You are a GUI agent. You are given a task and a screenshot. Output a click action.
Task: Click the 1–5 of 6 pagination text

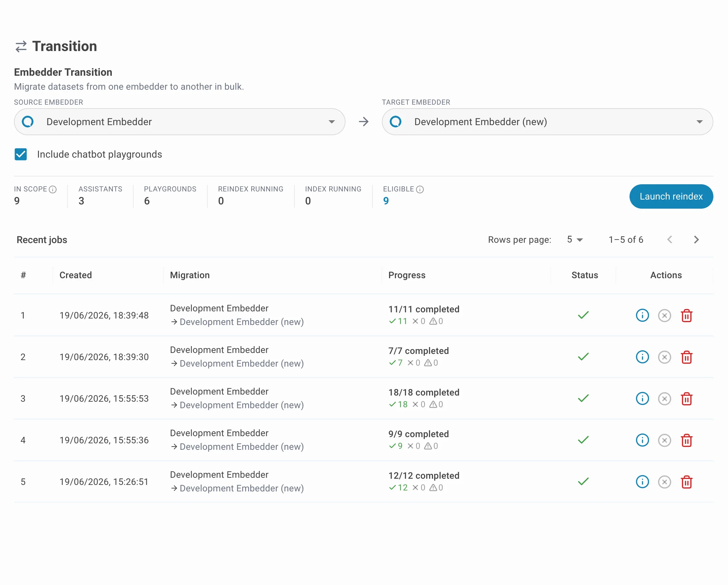tap(626, 240)
